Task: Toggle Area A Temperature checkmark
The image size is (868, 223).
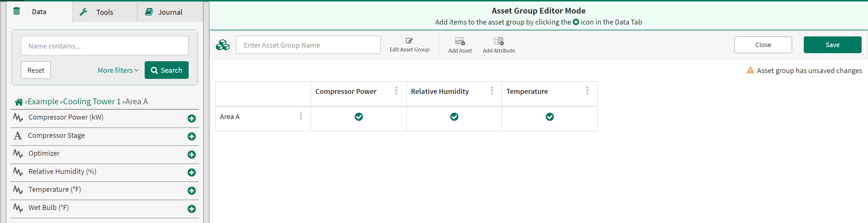Action: 549,117
